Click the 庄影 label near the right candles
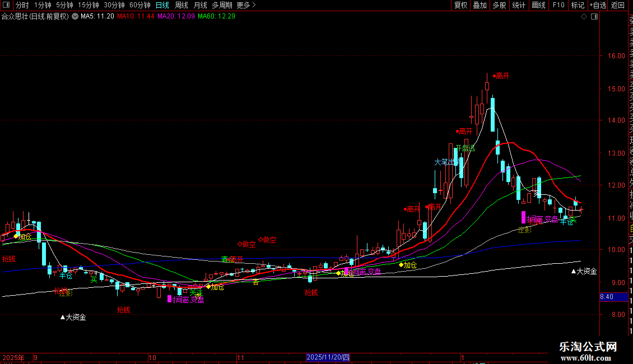The height and width of the screenshot is (364, 633). pyautogui.click(x=525, y=230)
